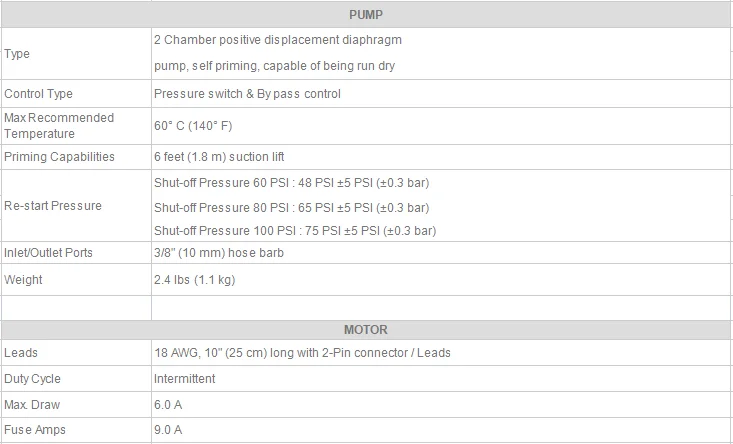
Task: Click the Intermittent duty cycle value
Action: (185, 379)
